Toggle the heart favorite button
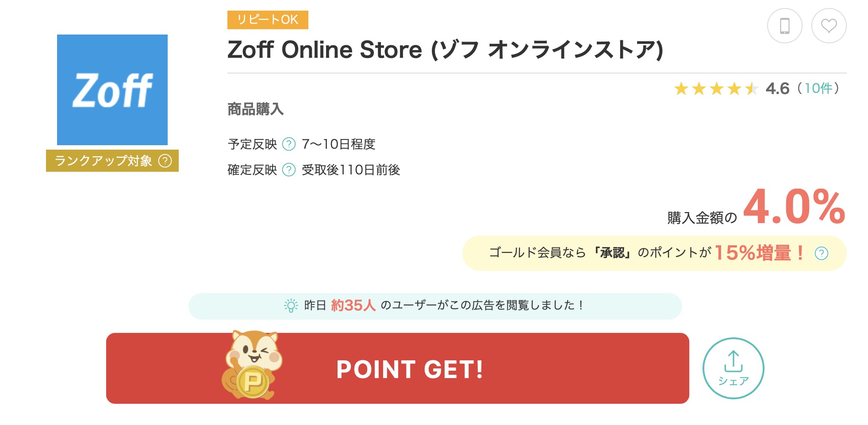 tap(829, 26)
